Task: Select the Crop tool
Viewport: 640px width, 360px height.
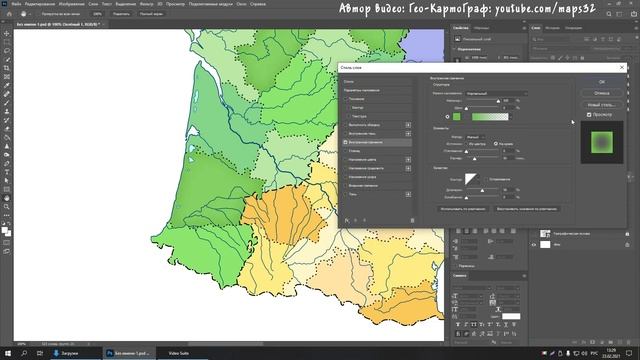Action: coord(7,68)
